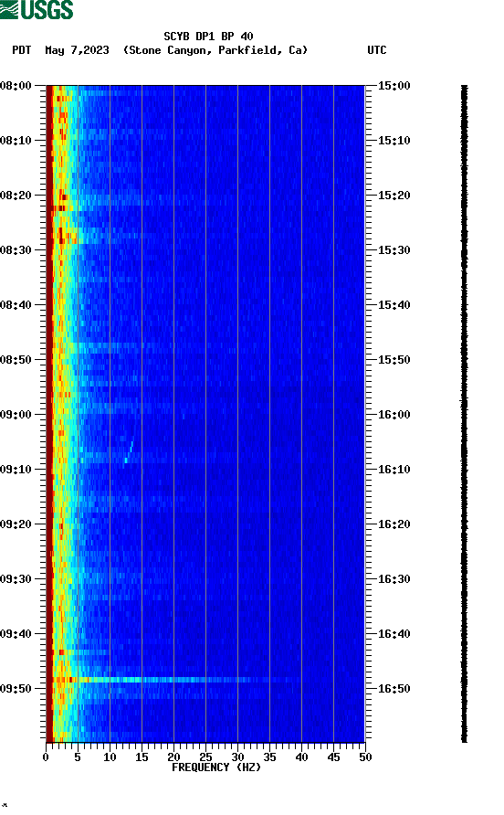This screenshot has width=504, height=815.
Task: Click the 09:10 PDT time label
Action: click(16, 470)
